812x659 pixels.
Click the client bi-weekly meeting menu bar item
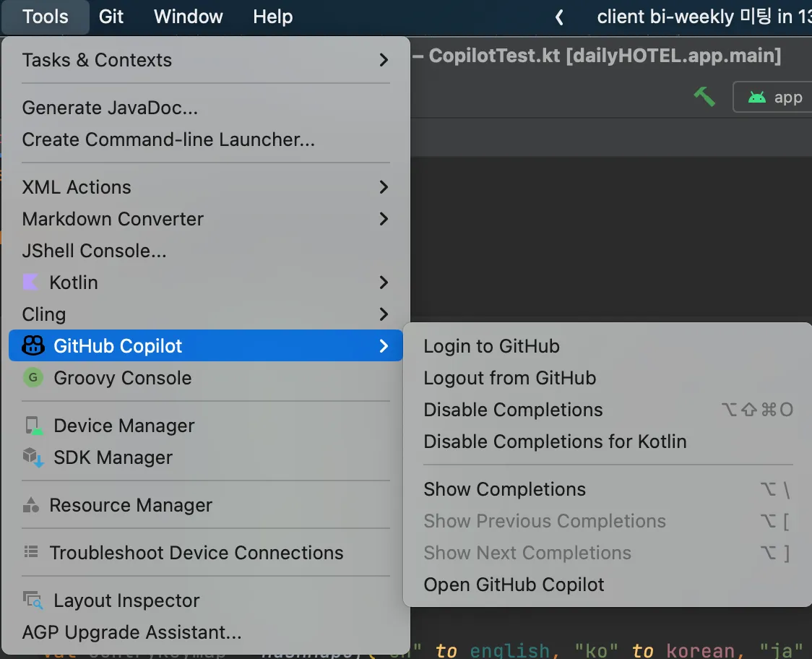click(x=704, y=17)
